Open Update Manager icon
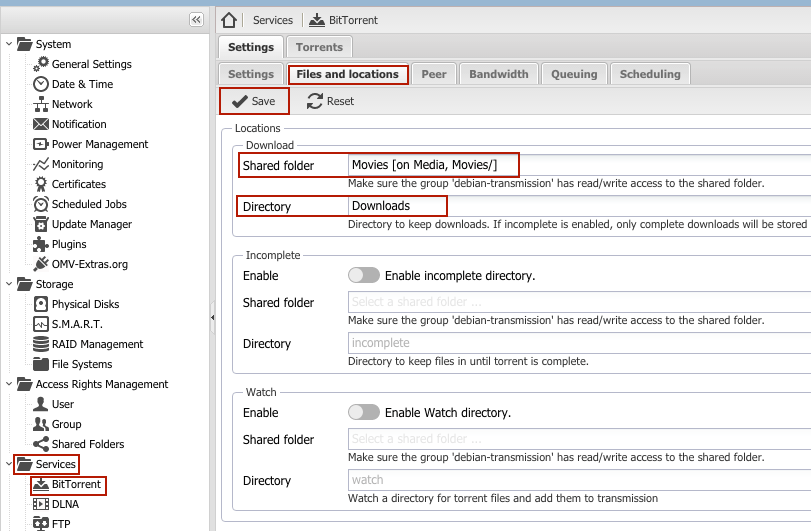Viewport: 811px width, 531px height. (41, 224)
